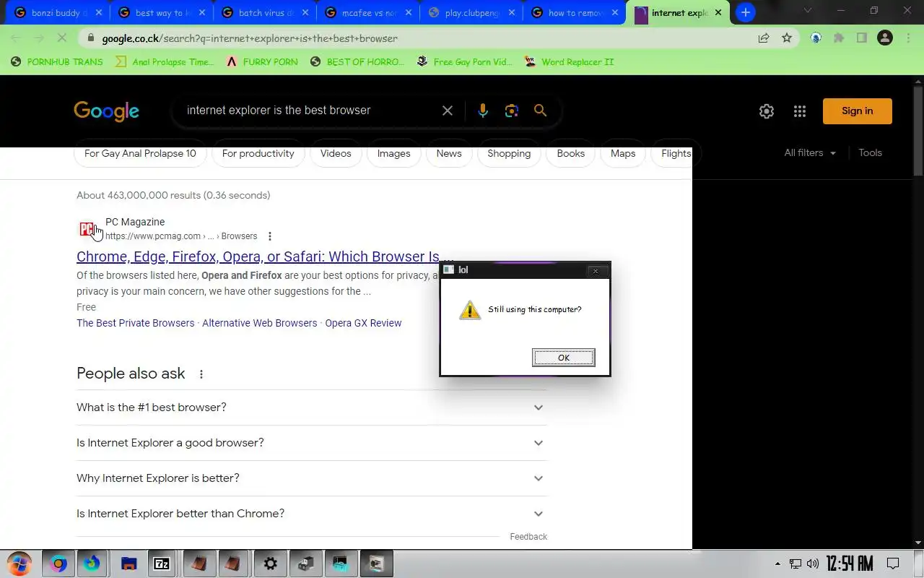The image size is (924, 578).
Task: Switch to the play.clubpenguin tab
Action: [472, 12]
